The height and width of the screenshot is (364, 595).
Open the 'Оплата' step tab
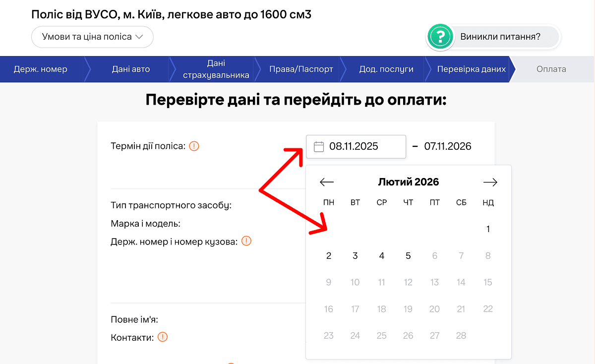tap(552, 69)
